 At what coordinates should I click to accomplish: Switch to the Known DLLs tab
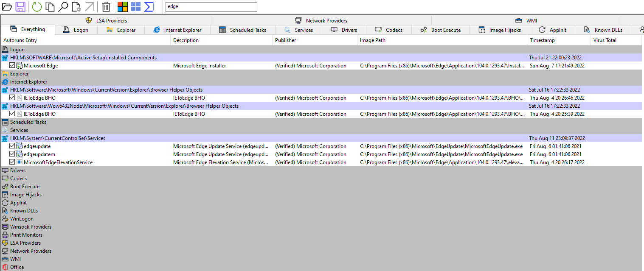click(x=603, y=30)
